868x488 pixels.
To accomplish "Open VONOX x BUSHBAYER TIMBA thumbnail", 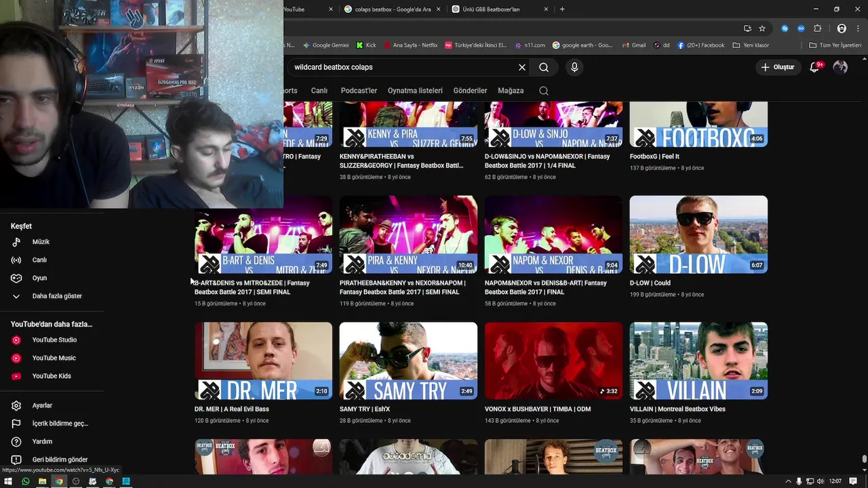I will coord(553,361).
